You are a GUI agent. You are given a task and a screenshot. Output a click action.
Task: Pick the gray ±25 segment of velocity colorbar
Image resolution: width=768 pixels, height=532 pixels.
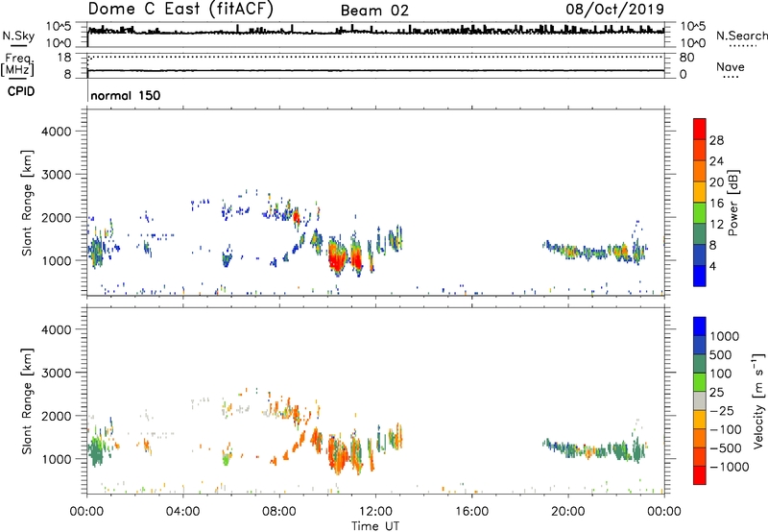tap(700, 400)
